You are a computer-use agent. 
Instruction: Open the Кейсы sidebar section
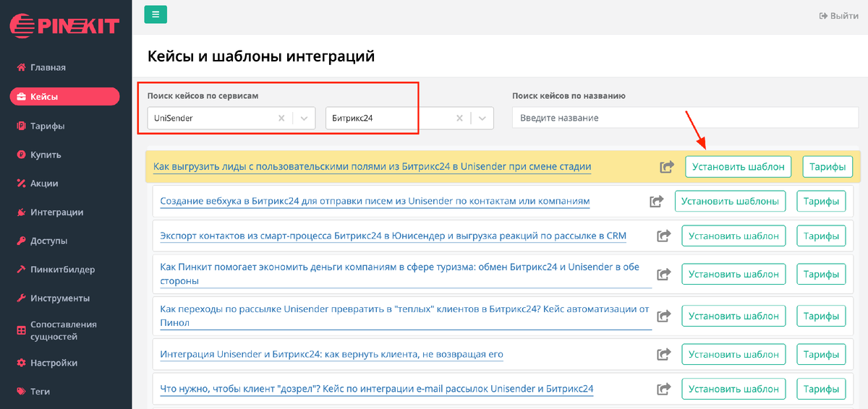pos(65,97)
